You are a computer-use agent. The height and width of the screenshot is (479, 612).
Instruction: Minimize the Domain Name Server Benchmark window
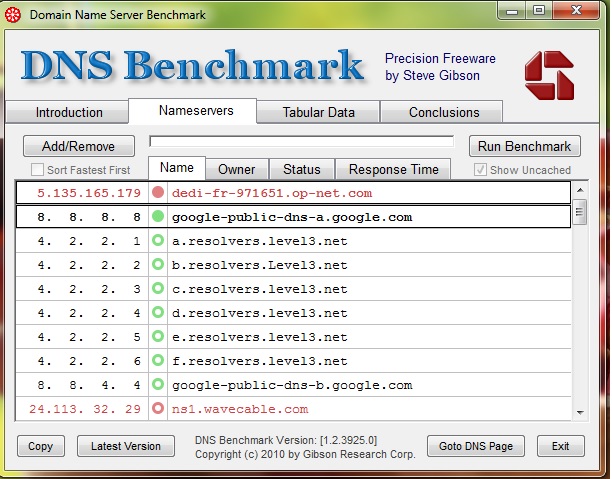pyautogui.click(x=512, y=11)
